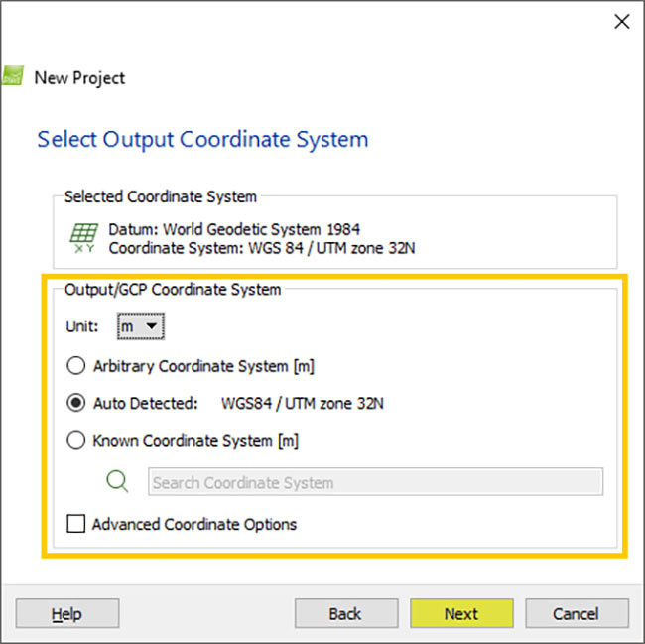
Task: Click the XY coordinate grid icon
Action: [84, 238]
